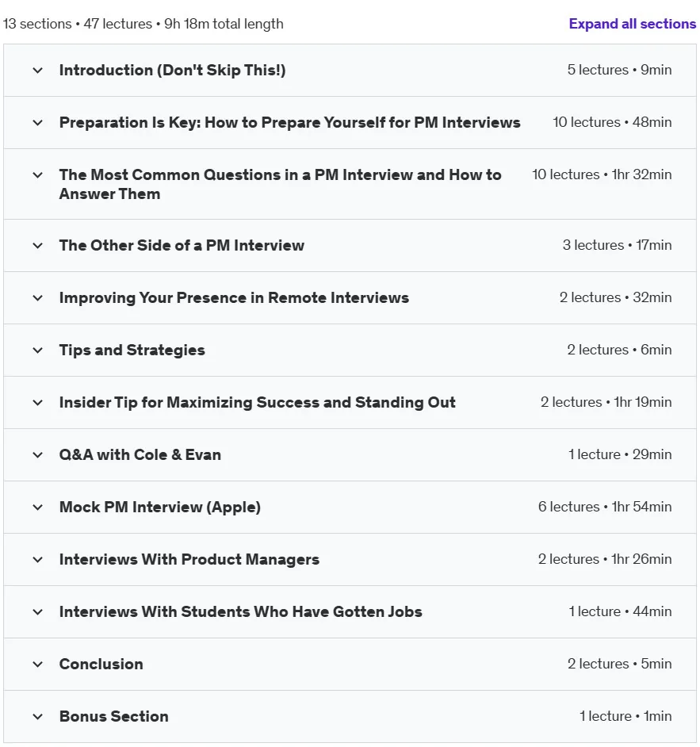
Task: Open chevron beside Q&A with Cole & Evan
Action: click(37, 455)
